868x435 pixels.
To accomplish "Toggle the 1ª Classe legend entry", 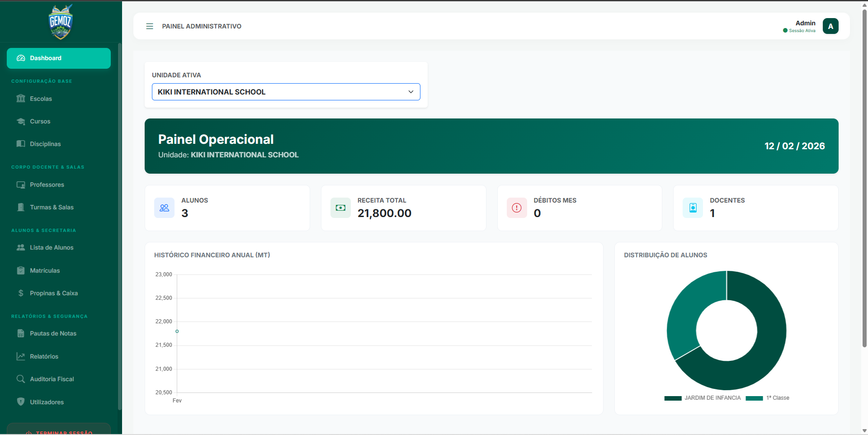I will (x=768, y=398).
